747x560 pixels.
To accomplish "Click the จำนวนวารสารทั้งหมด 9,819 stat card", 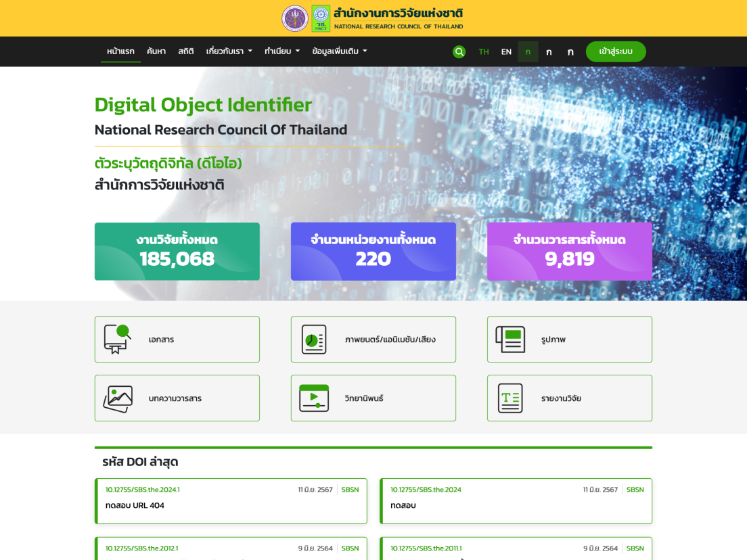I will click(x=570, y=252).
